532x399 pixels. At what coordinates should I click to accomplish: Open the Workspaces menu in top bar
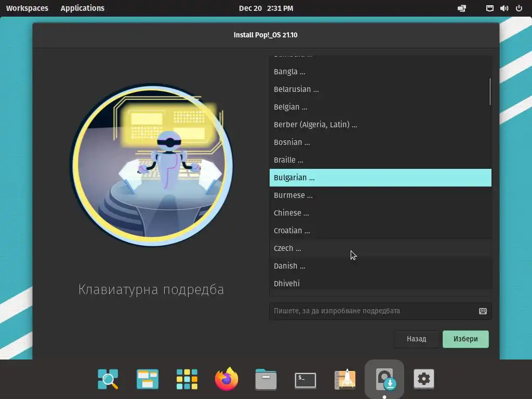pos(27,8)
